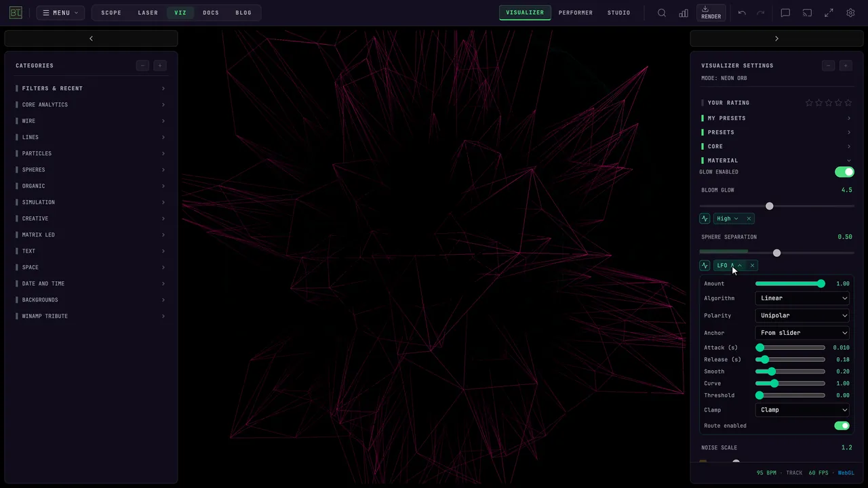Image resolution: width=868 pixels, height=488 pixels.
Task: Open the search magnifier icon
Action: point(662,13)
